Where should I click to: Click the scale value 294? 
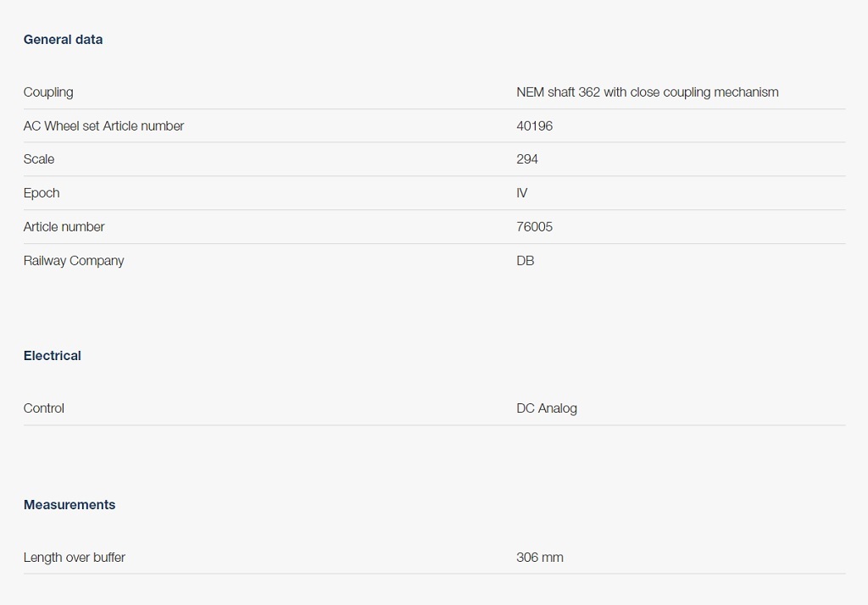tap(527, 159)
